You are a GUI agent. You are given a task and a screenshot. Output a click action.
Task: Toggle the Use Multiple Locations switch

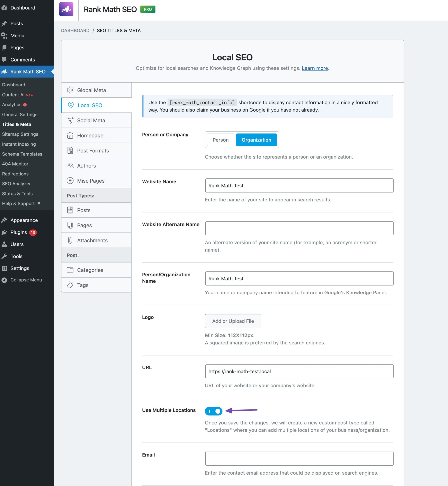coord(214,411)
